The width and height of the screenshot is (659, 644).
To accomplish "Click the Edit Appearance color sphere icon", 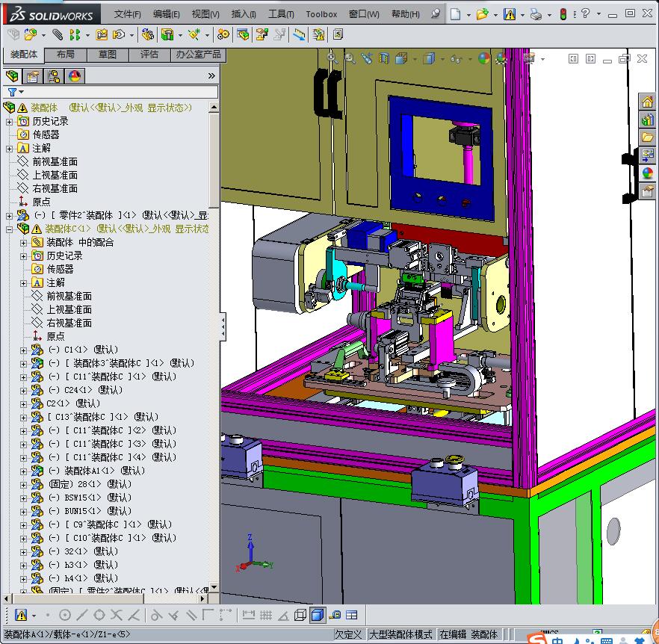I will coord(484,58).
